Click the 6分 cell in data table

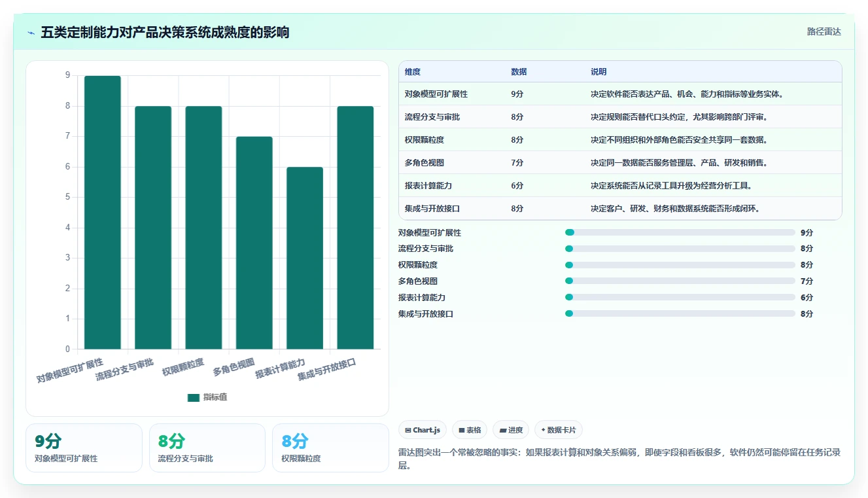(517, 186)
